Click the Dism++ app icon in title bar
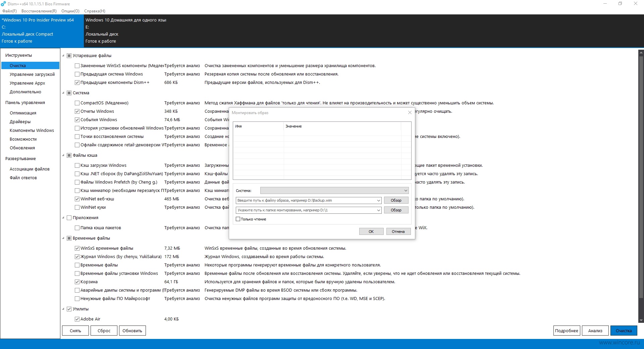Image resolution: width=644 pixels, height=349 pixels. pyautogui.click(x=3, y=4)
